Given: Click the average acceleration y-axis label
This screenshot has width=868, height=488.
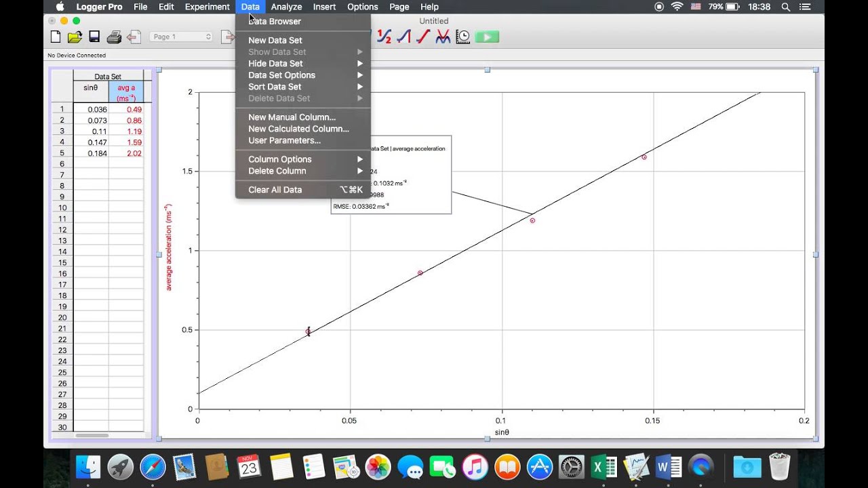Looking at the screenshot, I should point(169,247).
